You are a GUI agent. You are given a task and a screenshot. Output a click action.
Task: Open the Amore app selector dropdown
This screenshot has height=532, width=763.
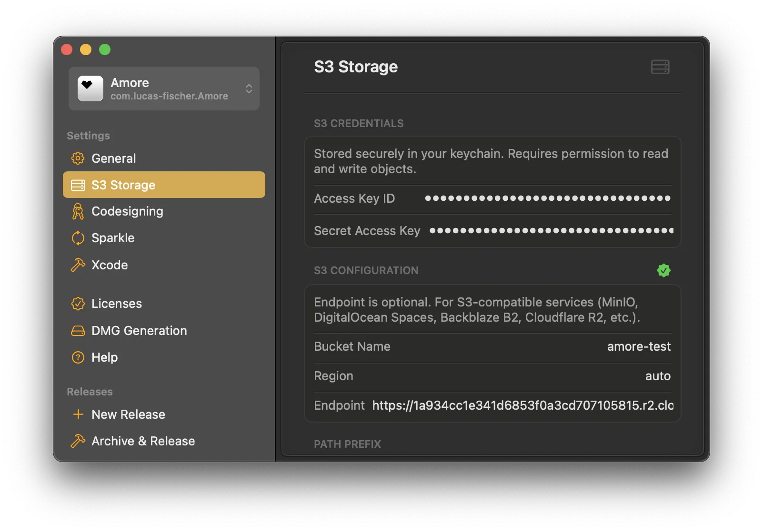(x=164, y=89)
